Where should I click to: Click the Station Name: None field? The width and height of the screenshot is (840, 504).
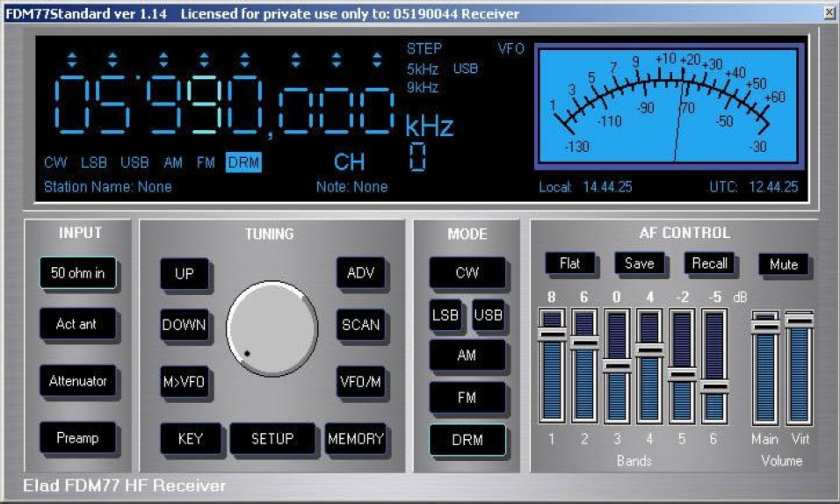(108, 187)
